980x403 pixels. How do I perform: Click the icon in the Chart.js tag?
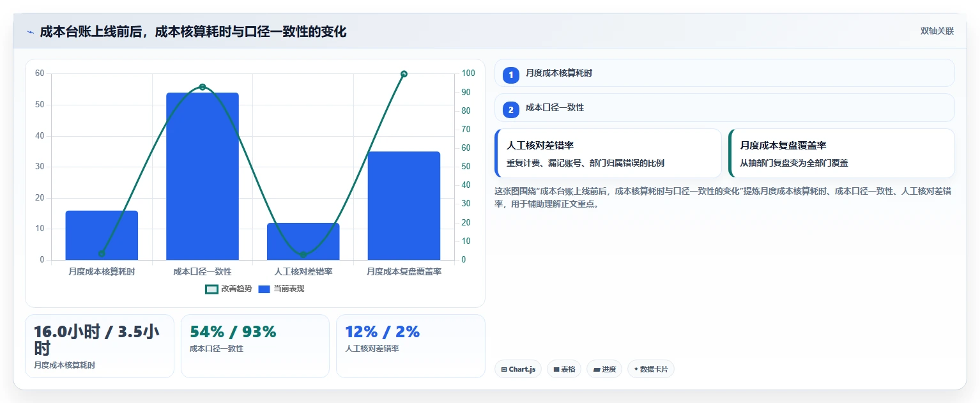(504, 369)
